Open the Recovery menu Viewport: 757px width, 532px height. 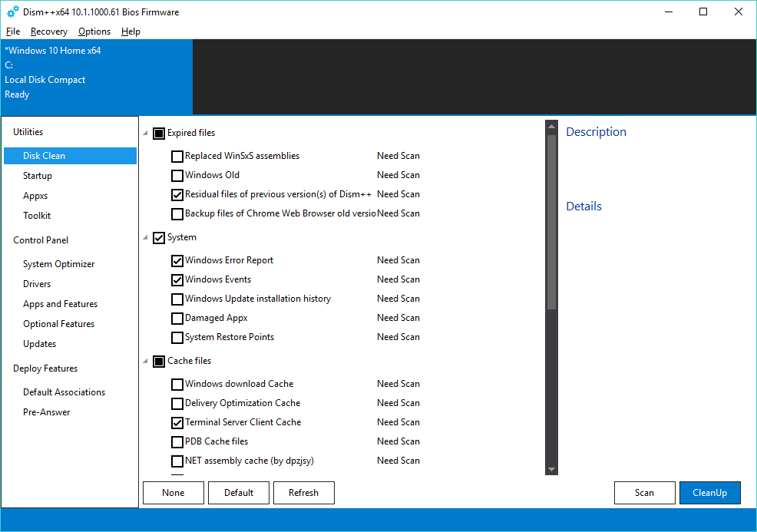tap(49, 31)
